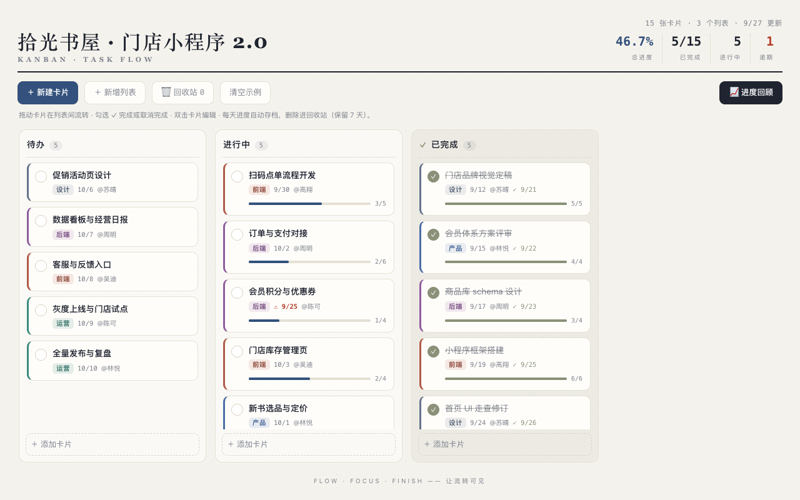Uncheck completed 商品库 schema 设计 card

coord(433,293)
